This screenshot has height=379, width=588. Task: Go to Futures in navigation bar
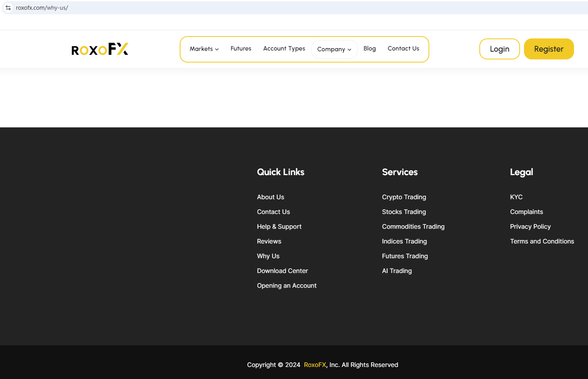241,49
